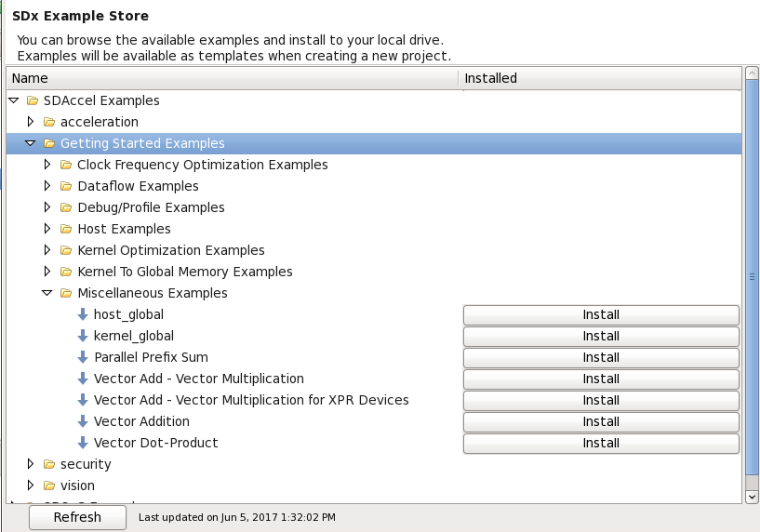Collapse the Getting Started Examples node
The width and height of the screenshot is (760, 532).
[x=31, y=143]
